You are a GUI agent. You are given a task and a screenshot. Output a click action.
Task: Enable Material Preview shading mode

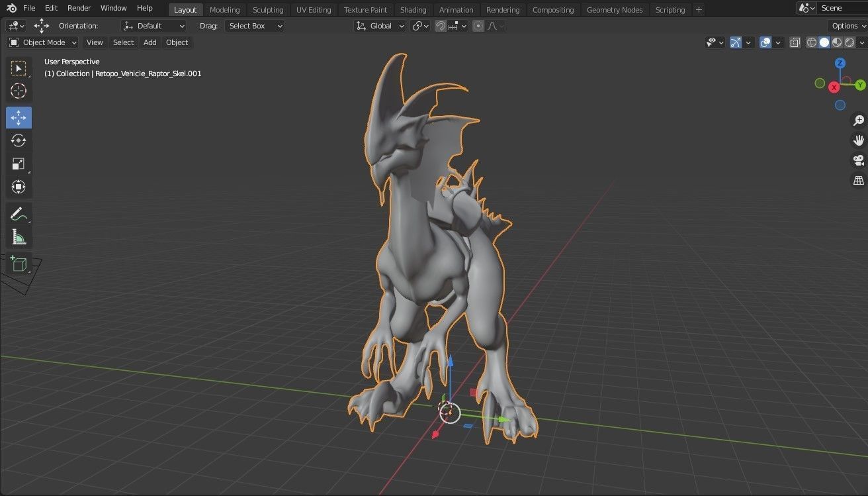(837, 42)
